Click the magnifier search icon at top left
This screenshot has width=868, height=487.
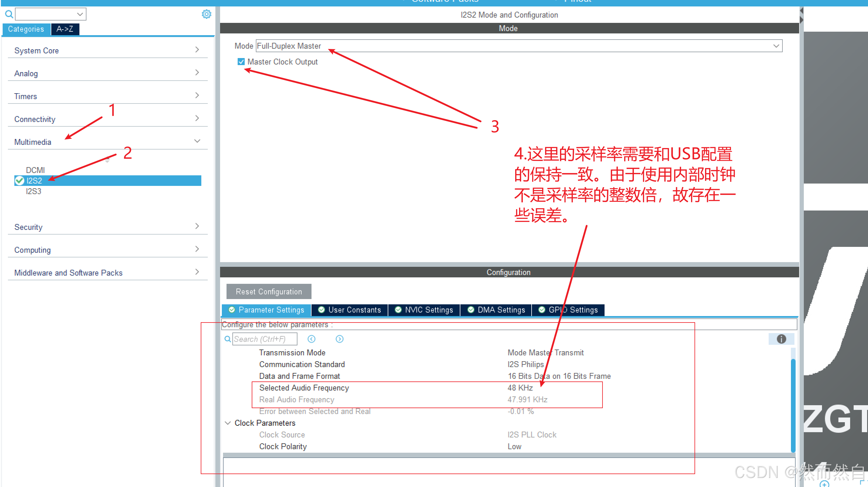(x=9, y=14)
